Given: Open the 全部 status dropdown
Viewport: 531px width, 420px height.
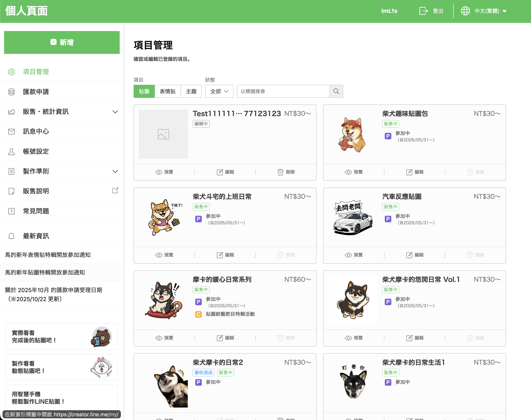Looking at the screenshot, I should (219, 91).
